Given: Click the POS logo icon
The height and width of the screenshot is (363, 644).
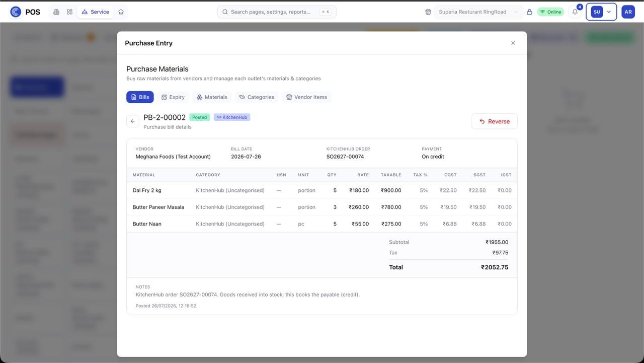Looking at the screenshot, I should click(16, 12).
